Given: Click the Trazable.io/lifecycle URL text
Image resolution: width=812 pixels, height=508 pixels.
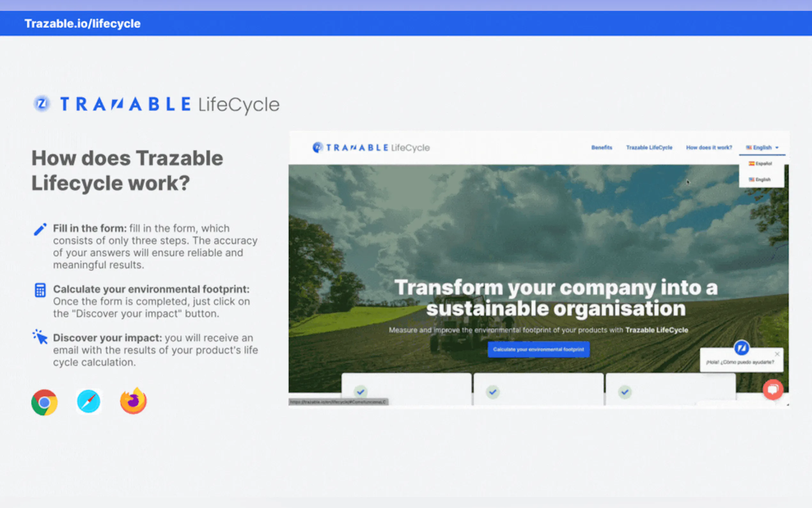Looking at the screenshot, I should pos(82,24).
